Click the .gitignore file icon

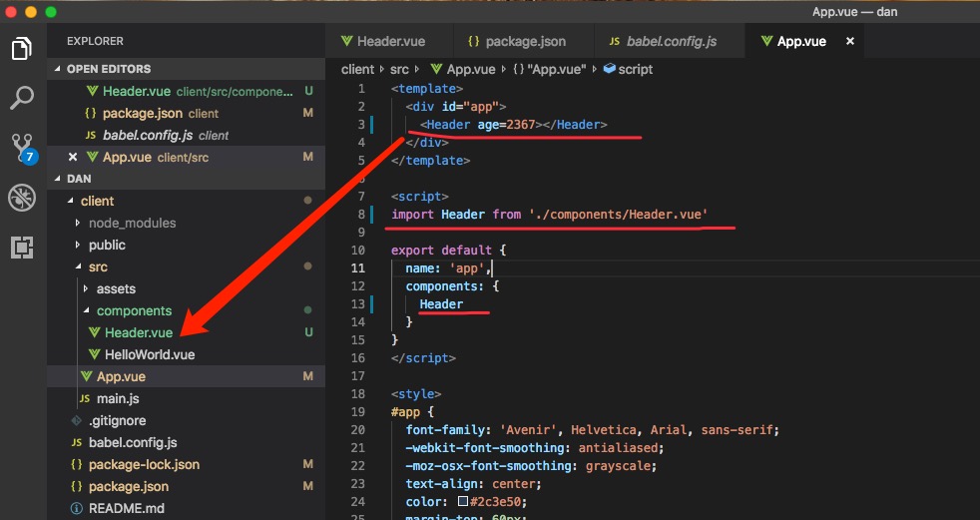click(76, 420)
